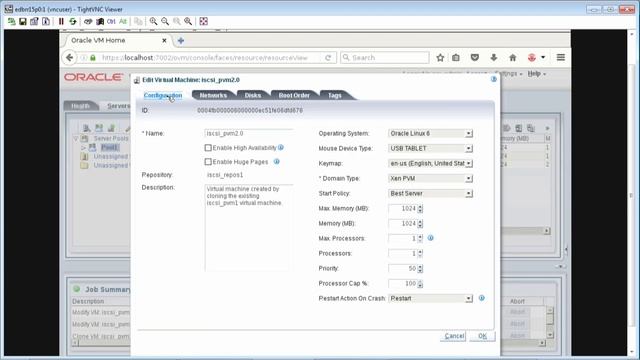
Task: Open the dialog help icon
Action: click(x=493, y=79)
